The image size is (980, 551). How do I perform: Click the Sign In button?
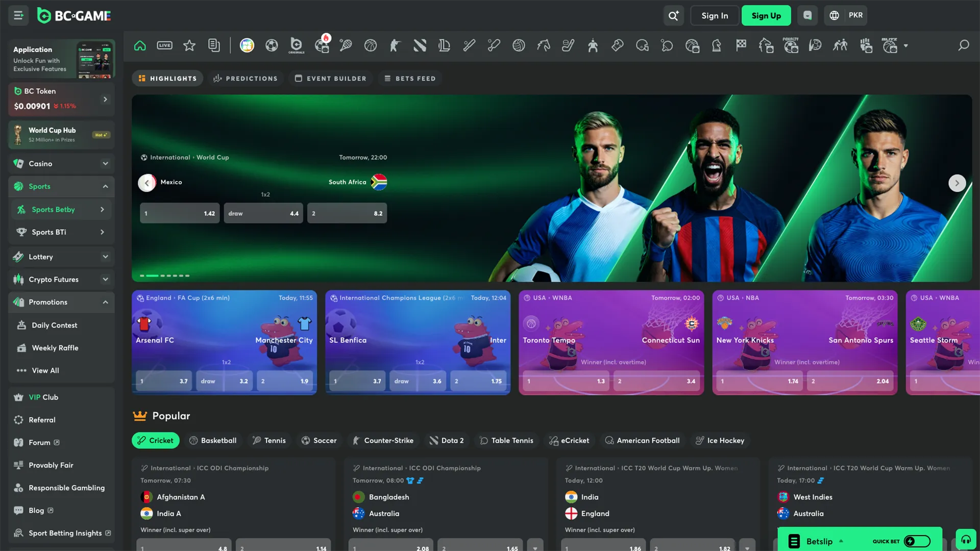tap(715, 15)
